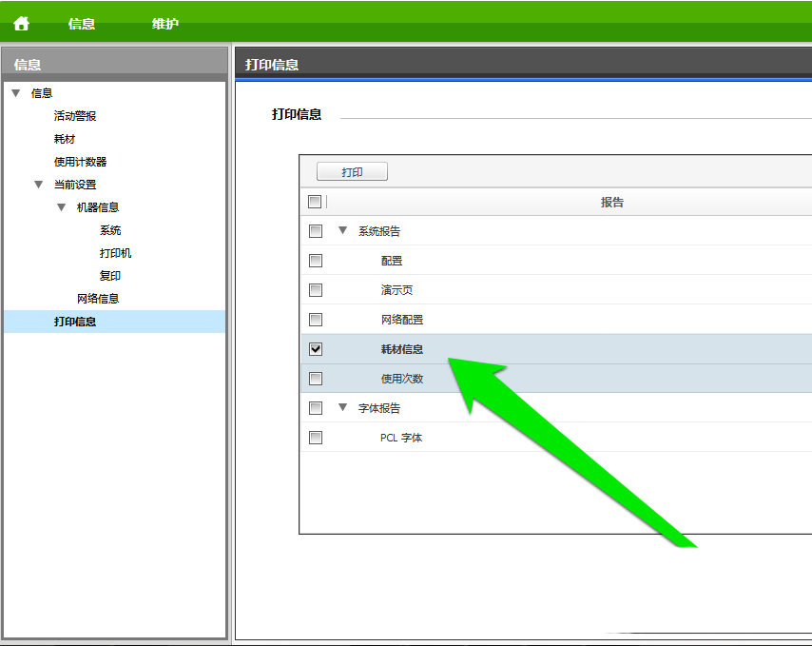This screenshot has height=646, width=812.
Task: Go to the home page icon
Action: 21,24
